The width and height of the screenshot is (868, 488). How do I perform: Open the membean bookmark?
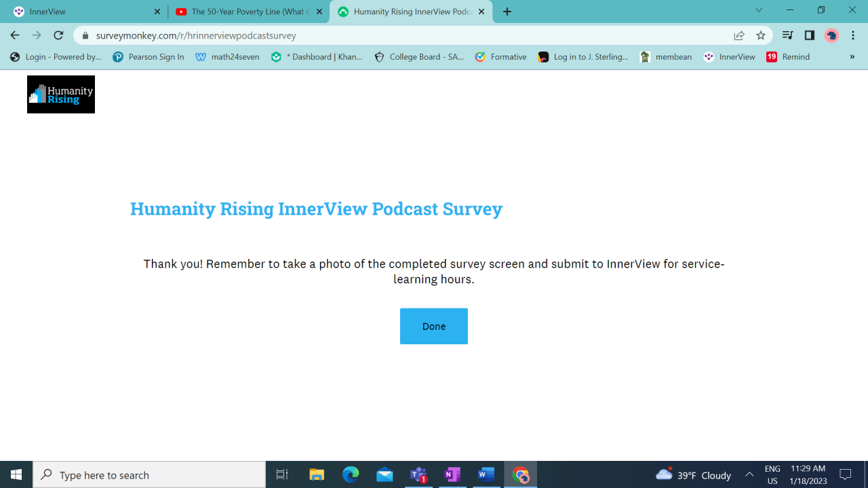pos(666,57)
